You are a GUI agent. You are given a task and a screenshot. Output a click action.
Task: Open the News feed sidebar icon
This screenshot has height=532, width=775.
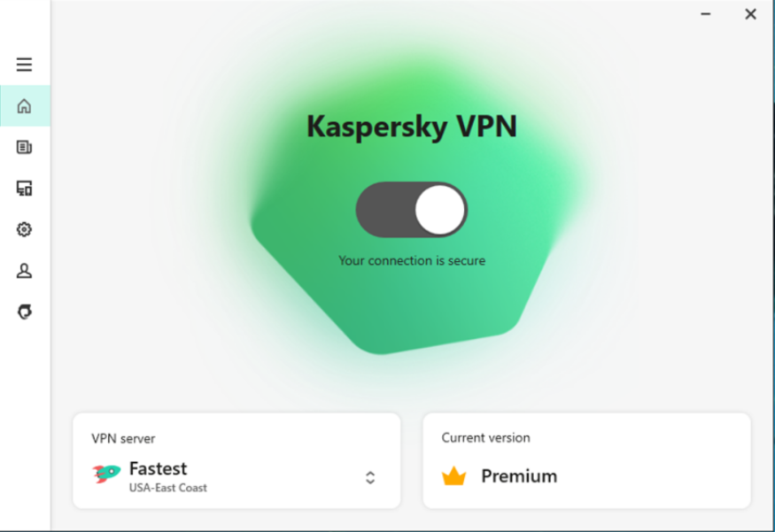pyautogui.click(x=24, y=147)
